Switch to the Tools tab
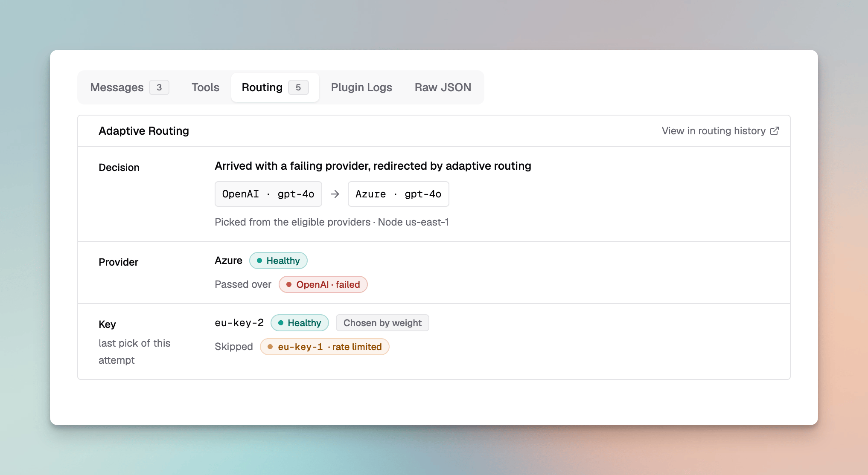This screenshot has width=868, height=475. (205, 87)
